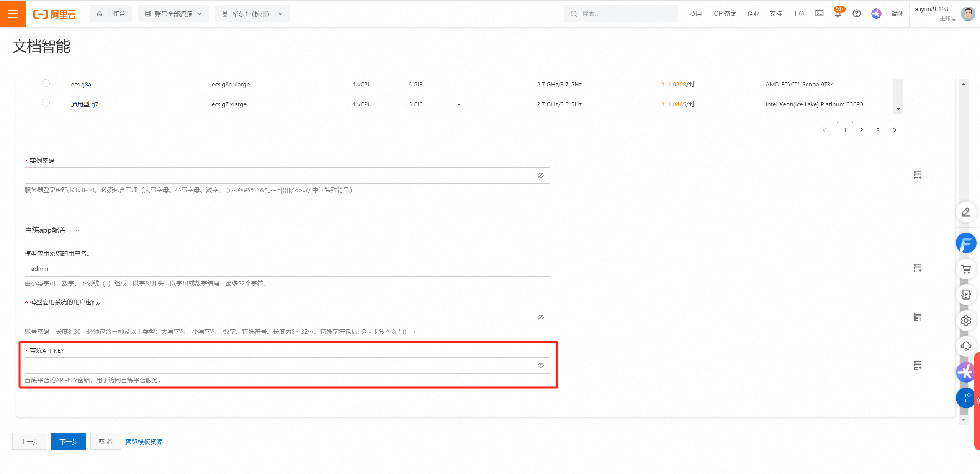Collapse the 百炼app配置 section
Screen dimensions: 980x474
tap(77, 230)
